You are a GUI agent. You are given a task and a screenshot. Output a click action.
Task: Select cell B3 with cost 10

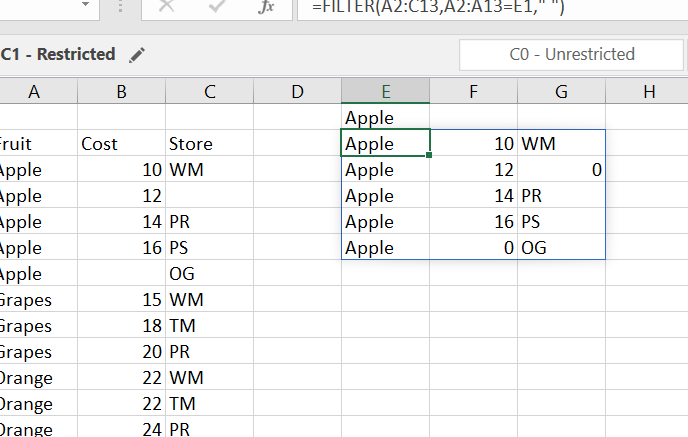pyautogui.click(x=122, y=169)
